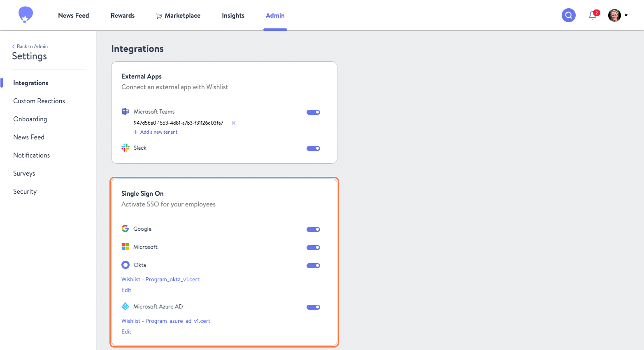This screenshot has width=644, height=350.
Task: Click the Microsoft Teams label
Action: point(154,111)
